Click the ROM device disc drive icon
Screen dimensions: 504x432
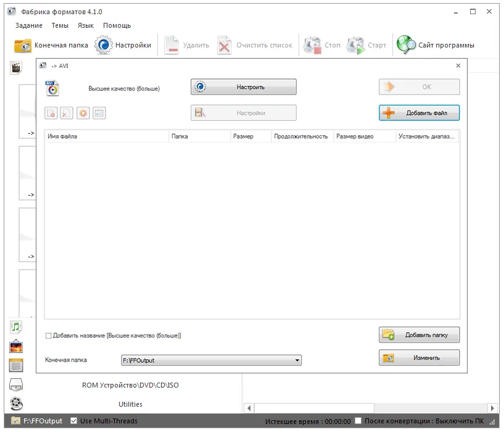tap(16, 385)
